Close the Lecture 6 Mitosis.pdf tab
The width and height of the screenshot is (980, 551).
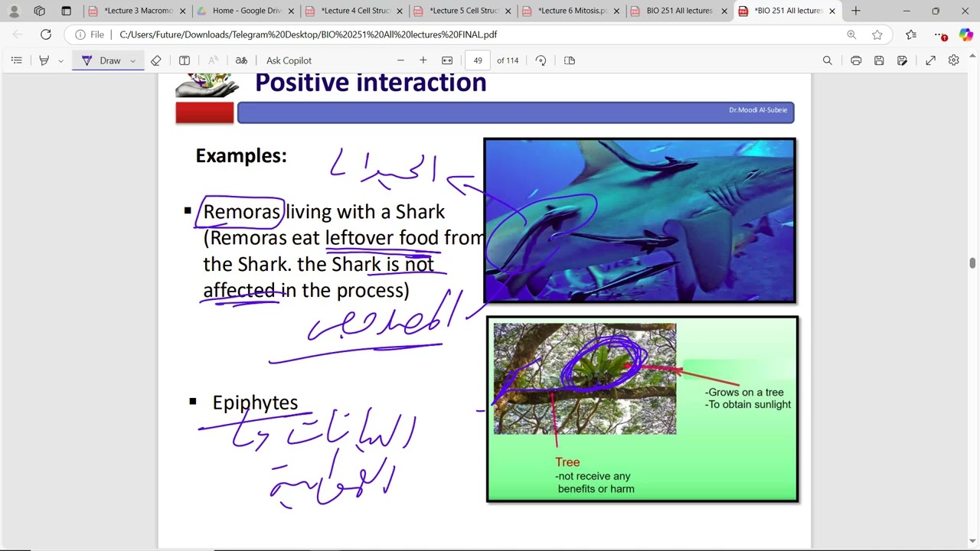pos(616,11)
